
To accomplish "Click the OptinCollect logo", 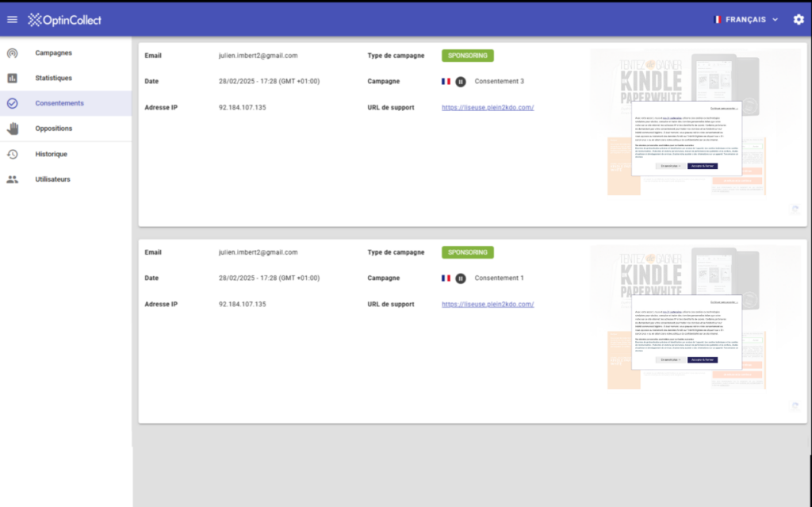I will [64, 20].
